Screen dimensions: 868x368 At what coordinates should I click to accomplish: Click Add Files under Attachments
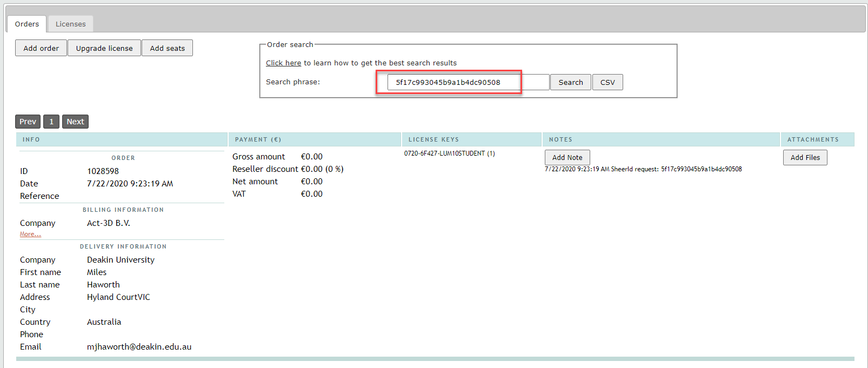[805, 157]
